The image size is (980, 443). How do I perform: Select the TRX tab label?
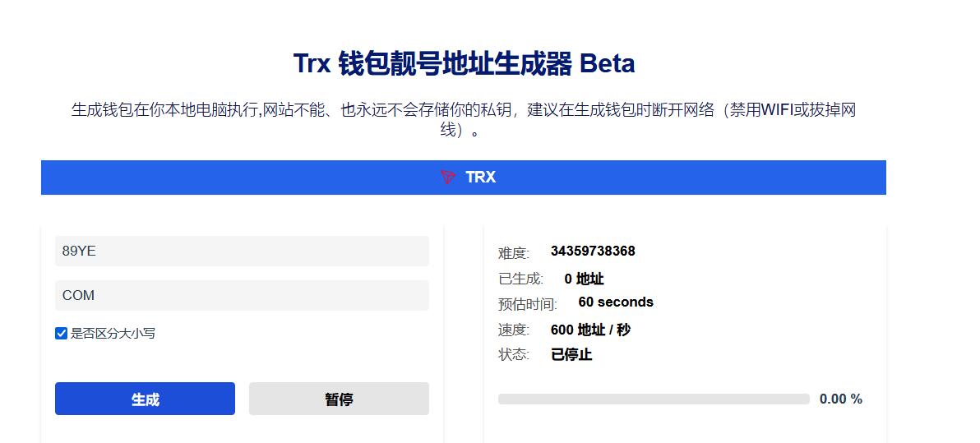coord(480,177)
